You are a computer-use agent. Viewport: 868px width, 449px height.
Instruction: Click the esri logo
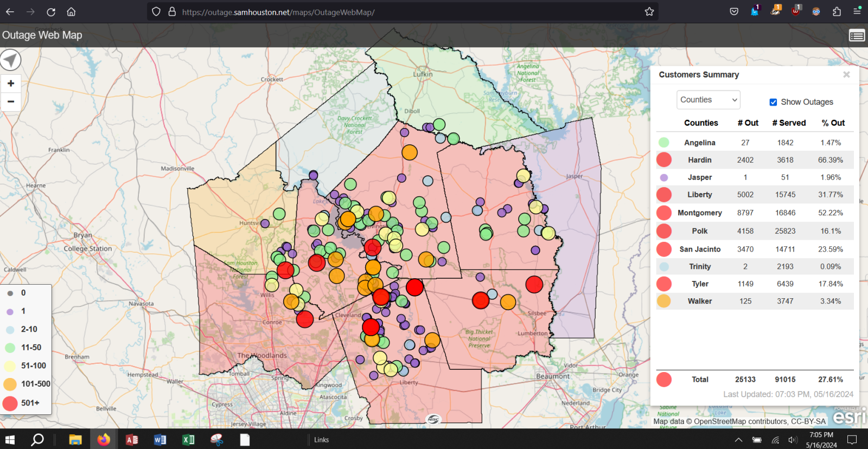pyautogui.click(x=850, y=416)
